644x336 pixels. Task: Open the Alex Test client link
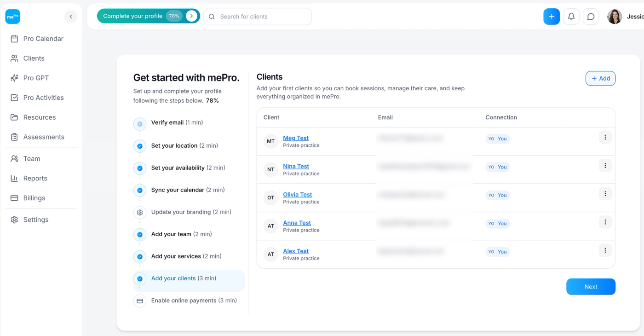click(296, 251)
